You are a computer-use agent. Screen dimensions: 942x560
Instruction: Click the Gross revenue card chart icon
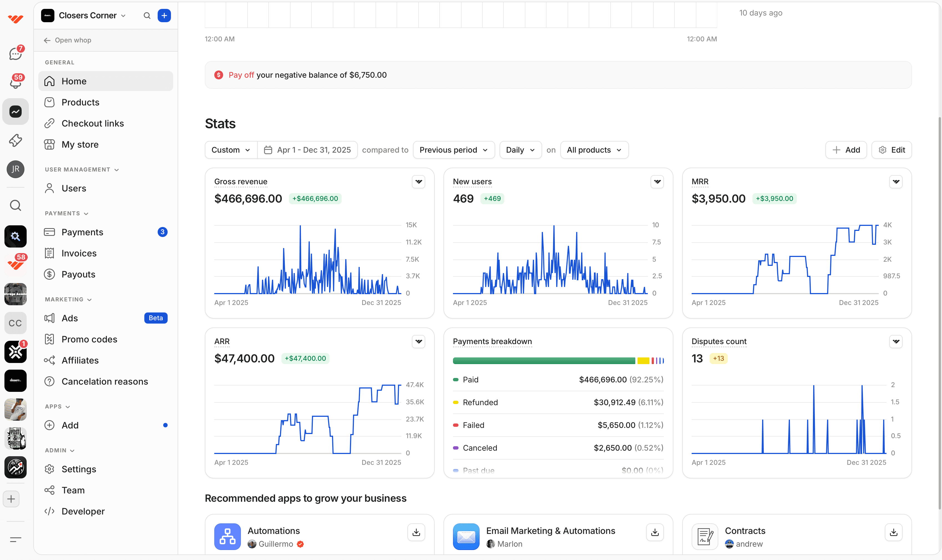(419, 182)
